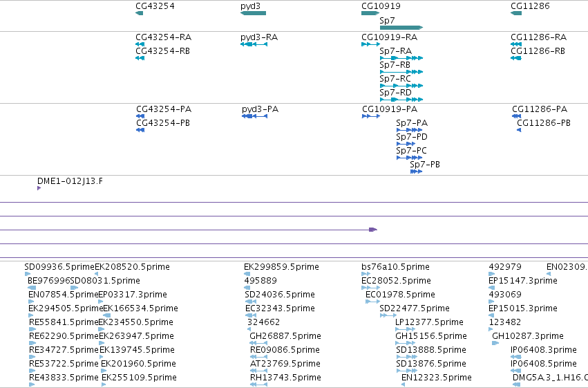588x388 pixels.
Task: Click the DME1-012J13.F clone marker
Action: pyautogui.click(x=39, y=188)
